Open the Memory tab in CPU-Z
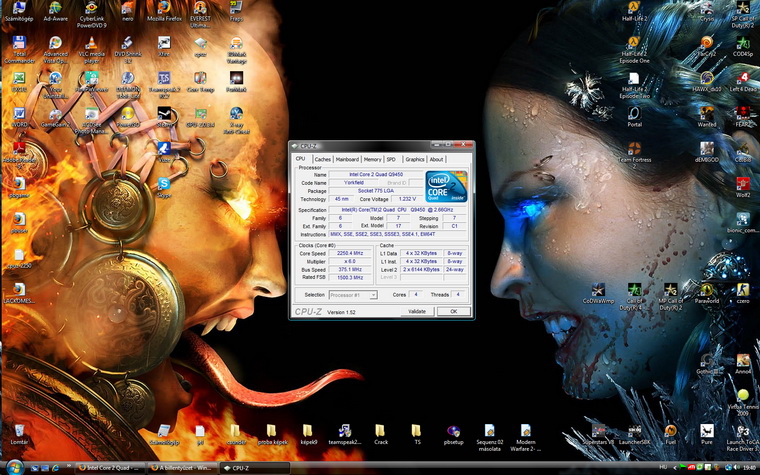 [372, 159]
